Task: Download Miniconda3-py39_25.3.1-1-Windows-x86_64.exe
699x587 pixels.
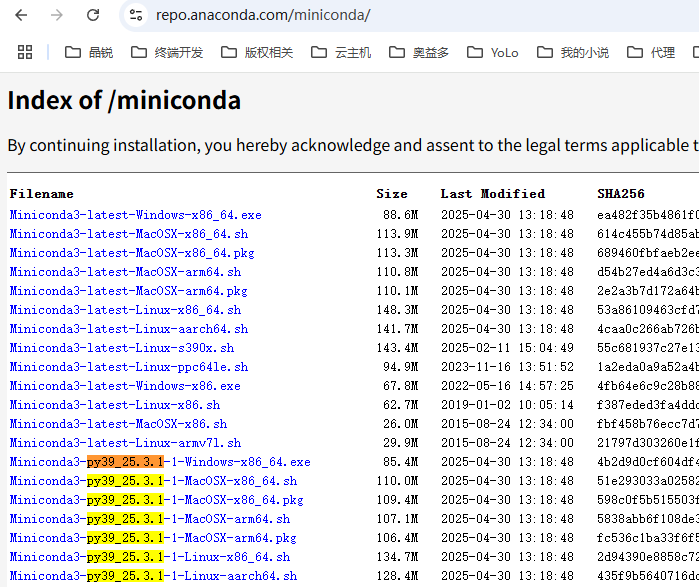Action: 160,462
